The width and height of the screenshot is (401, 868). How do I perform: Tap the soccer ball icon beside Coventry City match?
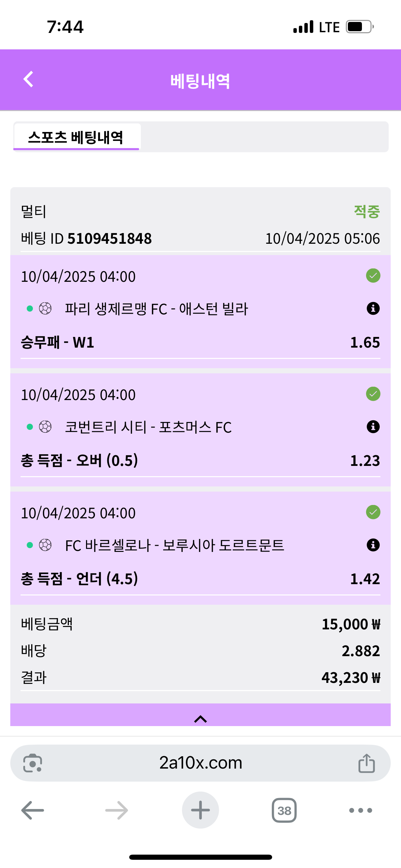pyautogui.click(x=45, y=427)
